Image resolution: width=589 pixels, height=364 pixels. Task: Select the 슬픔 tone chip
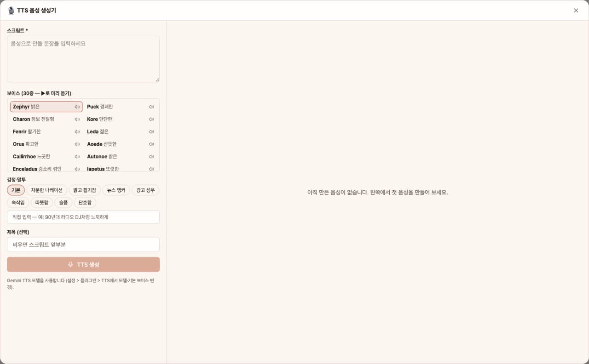coord(64,203)
